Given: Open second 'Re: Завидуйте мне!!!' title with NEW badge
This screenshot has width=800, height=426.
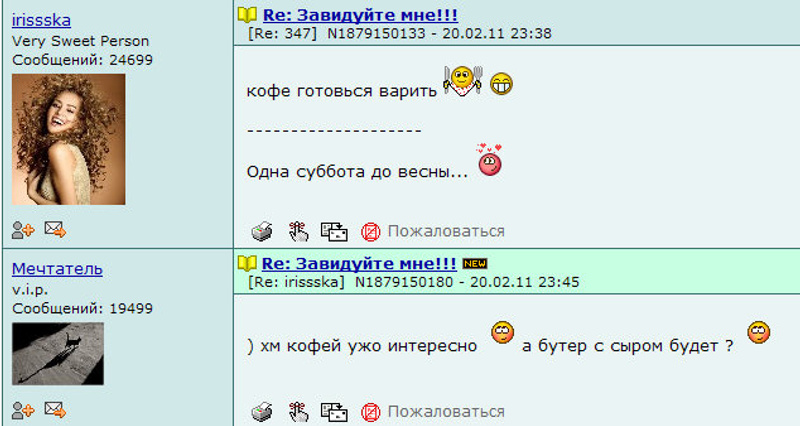Looking at the screenshot, I should coord(359,264).
